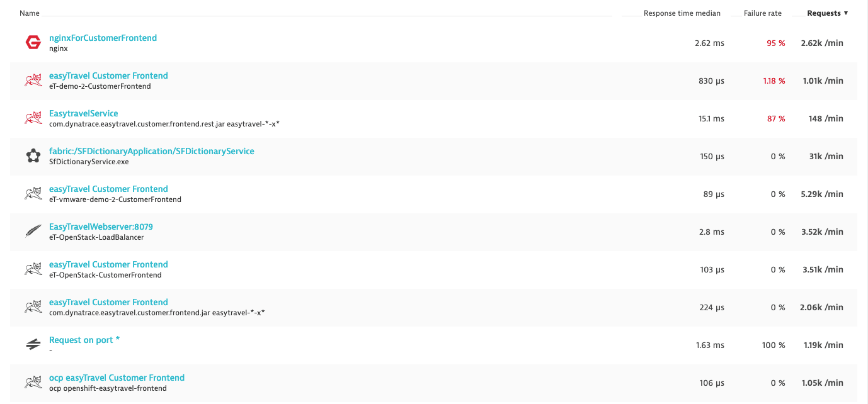Click the 150 µs response time
The image size is (868, 404).
coord(712,156)
